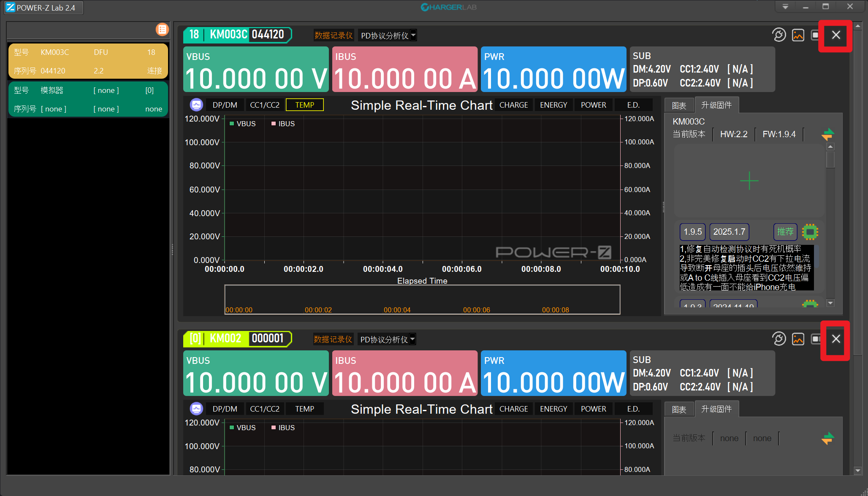The image size is (868, 496).
Task: Click purple chart icon in KM002 panel
Action: (x=196, y=409)
